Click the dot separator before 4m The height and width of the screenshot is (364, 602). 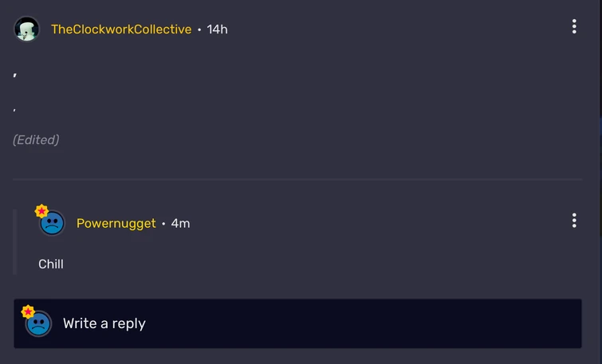[163, 224]
